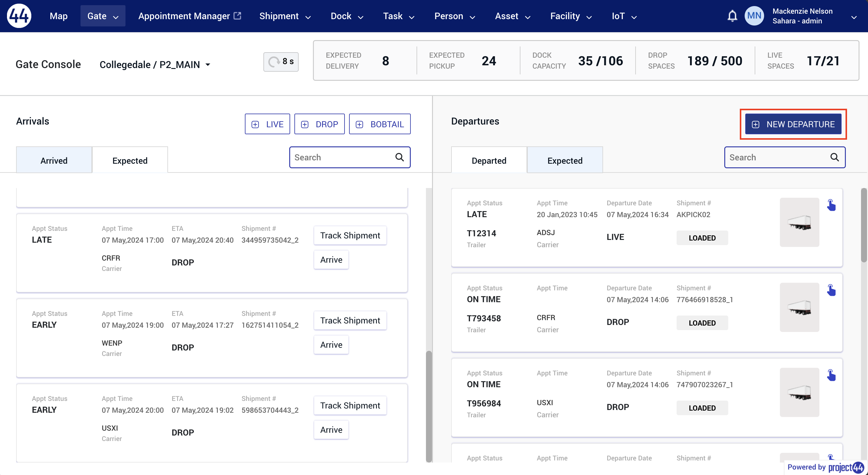Open trailer image for T793458

pyautogui.click(x=799, y=307)
